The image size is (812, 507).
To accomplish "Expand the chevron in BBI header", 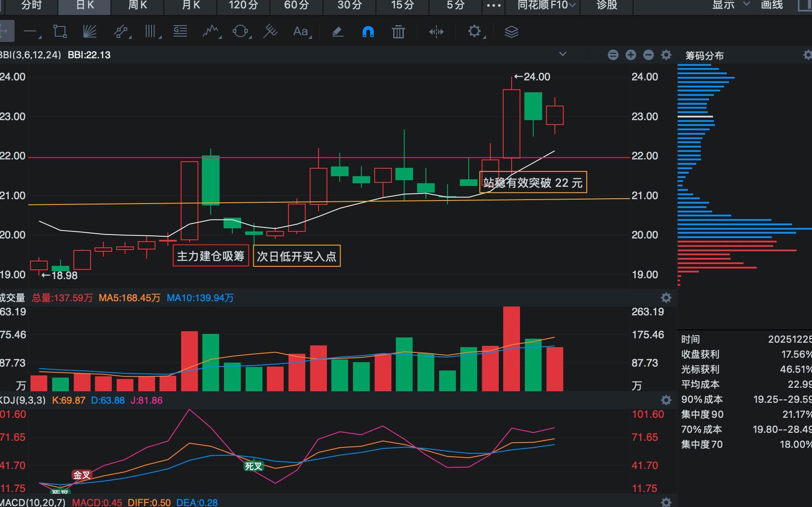I will pos(562,54).
